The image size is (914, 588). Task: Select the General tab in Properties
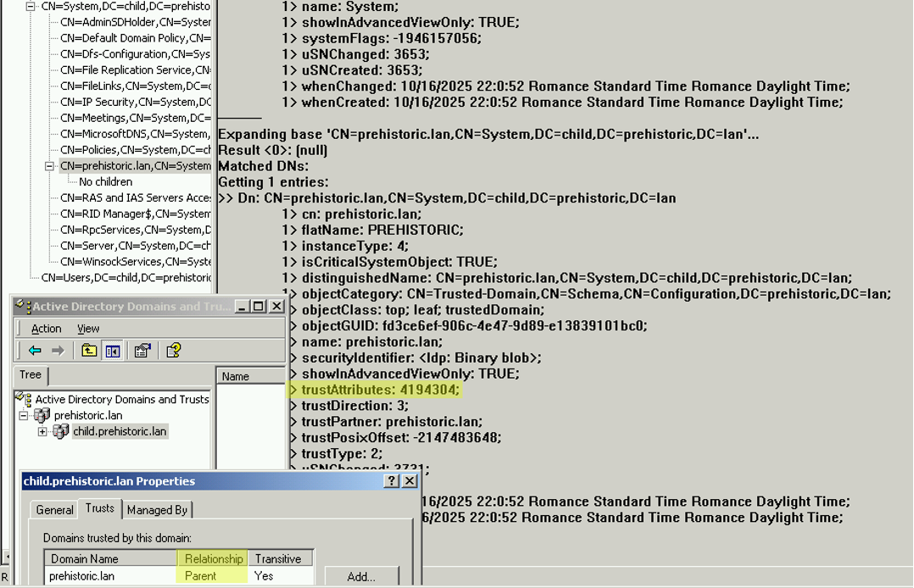[x=53, y=509]
